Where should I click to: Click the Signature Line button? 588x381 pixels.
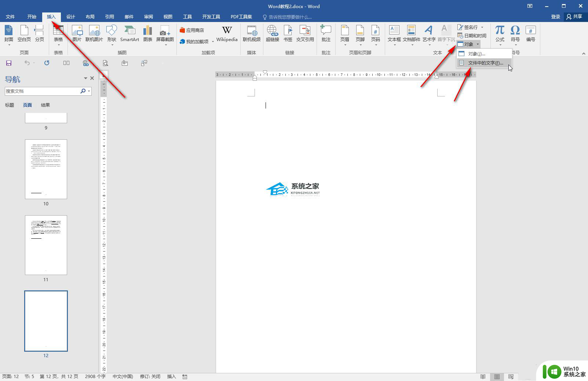pos(468,27)
